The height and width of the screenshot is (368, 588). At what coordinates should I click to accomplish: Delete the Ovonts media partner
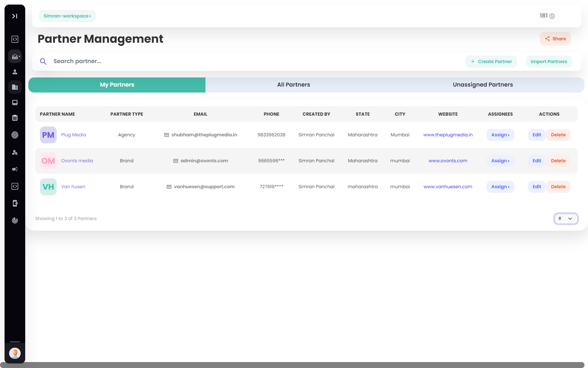point(558,161)
